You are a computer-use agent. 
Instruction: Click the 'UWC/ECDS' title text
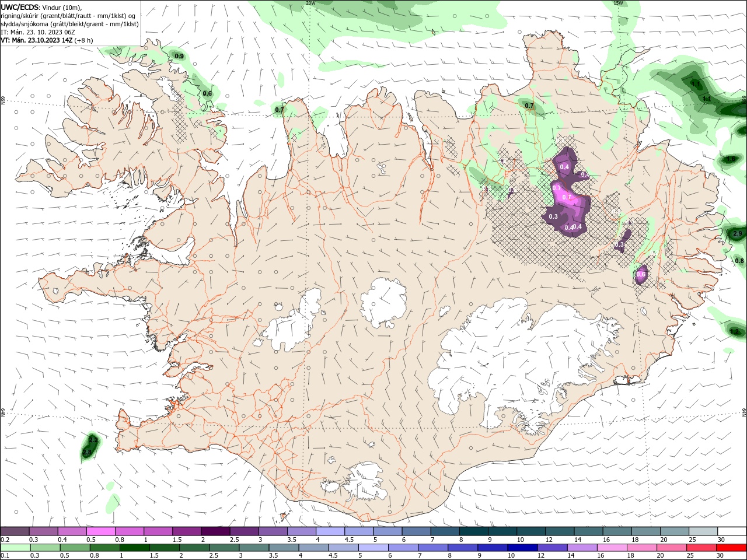click(20, 7)
